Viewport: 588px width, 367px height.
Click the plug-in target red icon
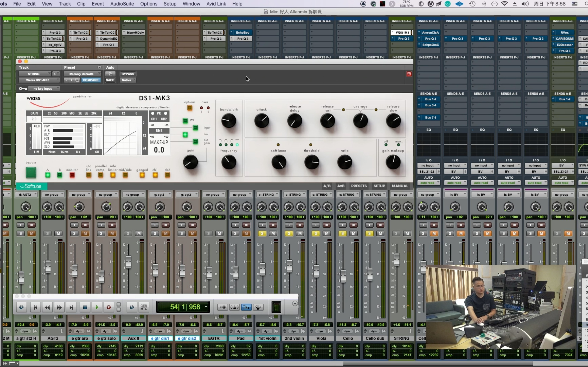click(x=409, y=74)
